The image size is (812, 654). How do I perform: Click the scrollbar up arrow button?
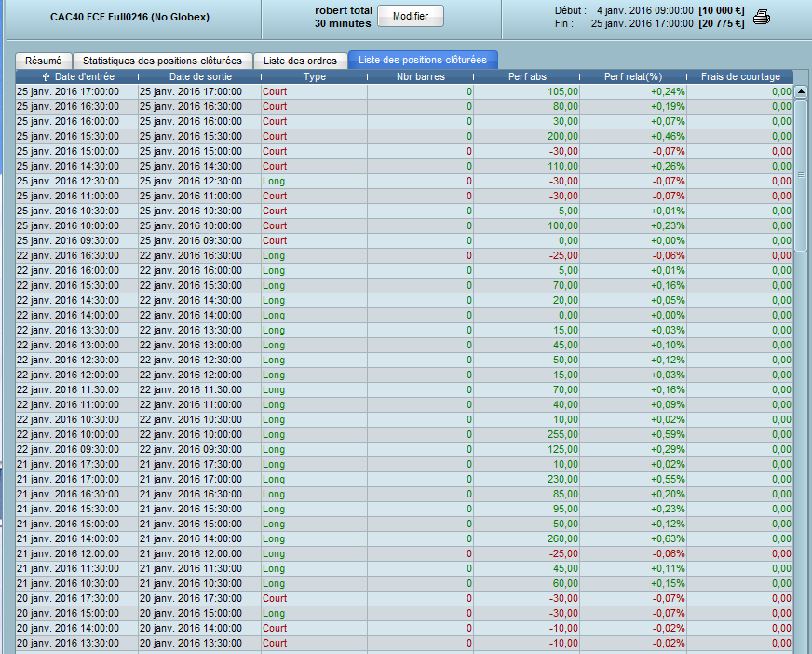[x=801, y=91]
